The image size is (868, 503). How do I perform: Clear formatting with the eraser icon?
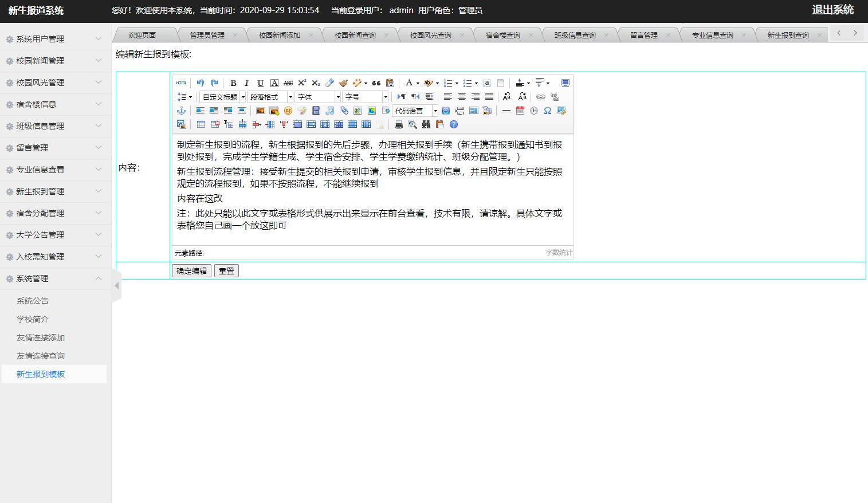tap(329, 82)
